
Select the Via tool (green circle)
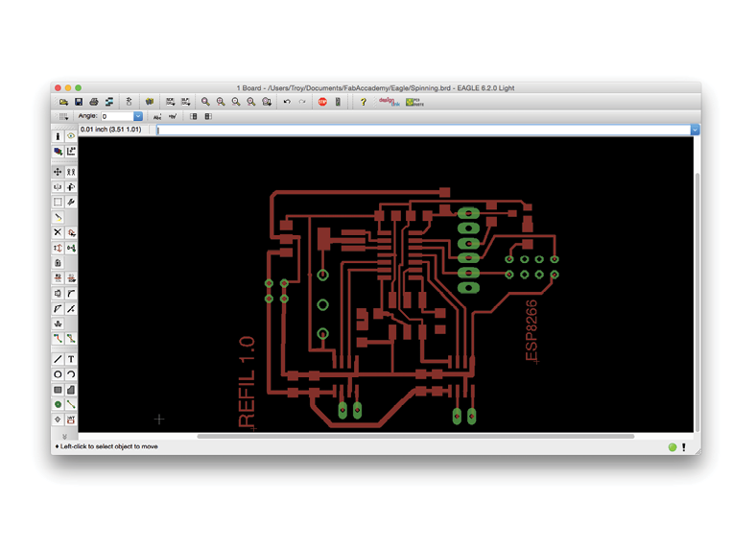pos(58,404)
